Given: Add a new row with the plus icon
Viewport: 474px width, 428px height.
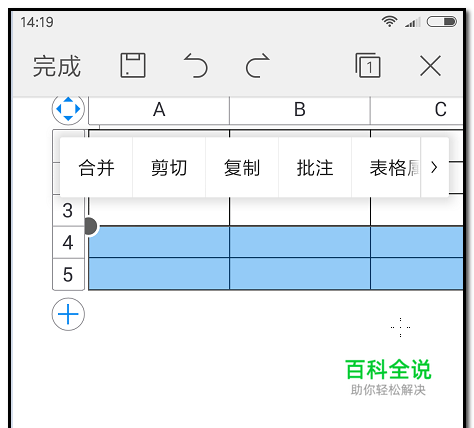Looking at the screenshot, I should (68, 314).
